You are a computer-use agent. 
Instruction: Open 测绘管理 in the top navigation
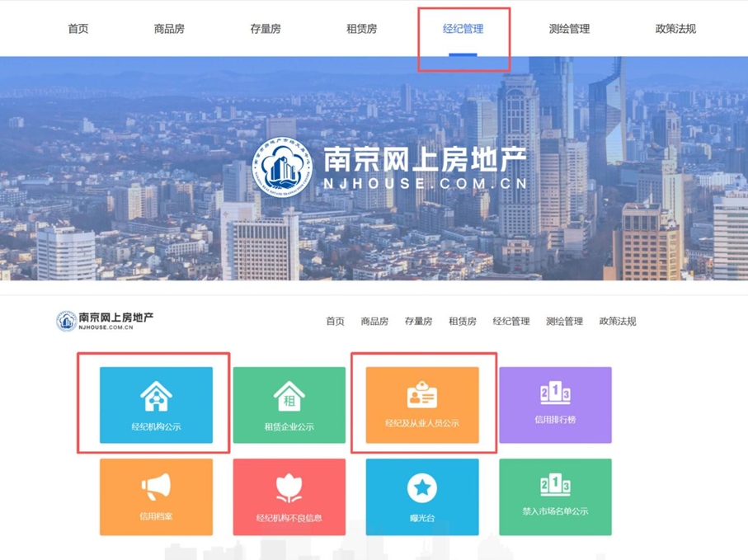pos(569,29)
